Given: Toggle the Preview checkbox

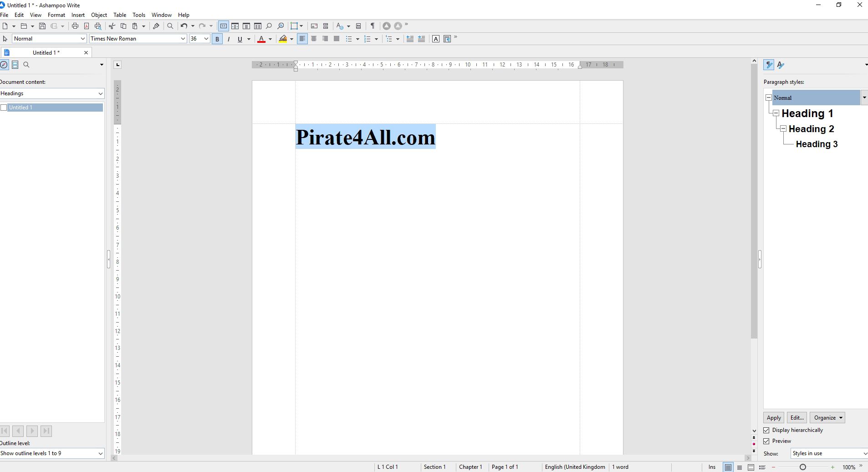Looking at the screenshot, I should pyautogui.click(x=766, y=441).
